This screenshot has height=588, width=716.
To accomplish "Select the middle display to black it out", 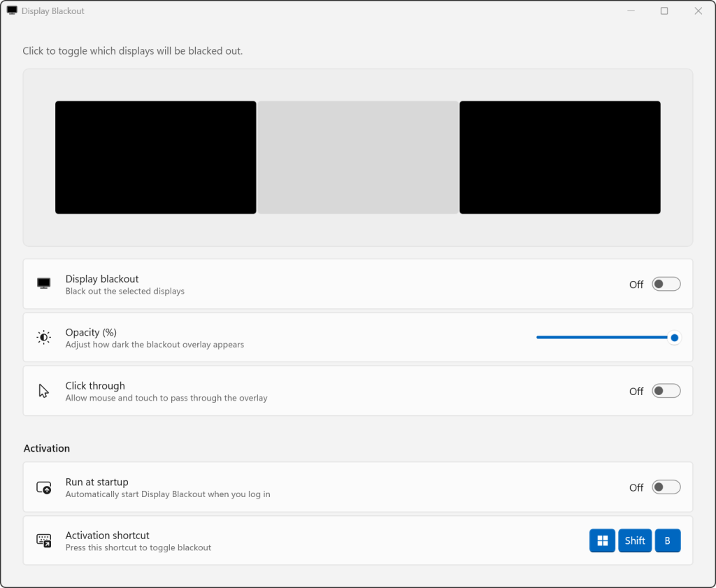I will [x=357, y=157].
